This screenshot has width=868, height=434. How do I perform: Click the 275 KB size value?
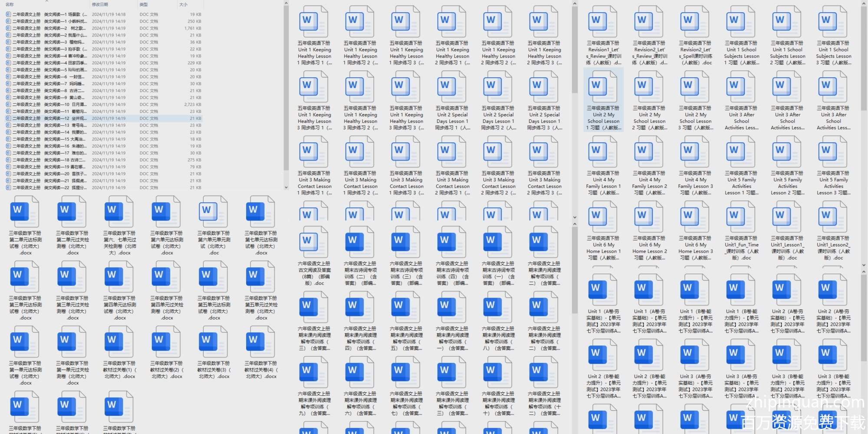(x=194, y=160)
